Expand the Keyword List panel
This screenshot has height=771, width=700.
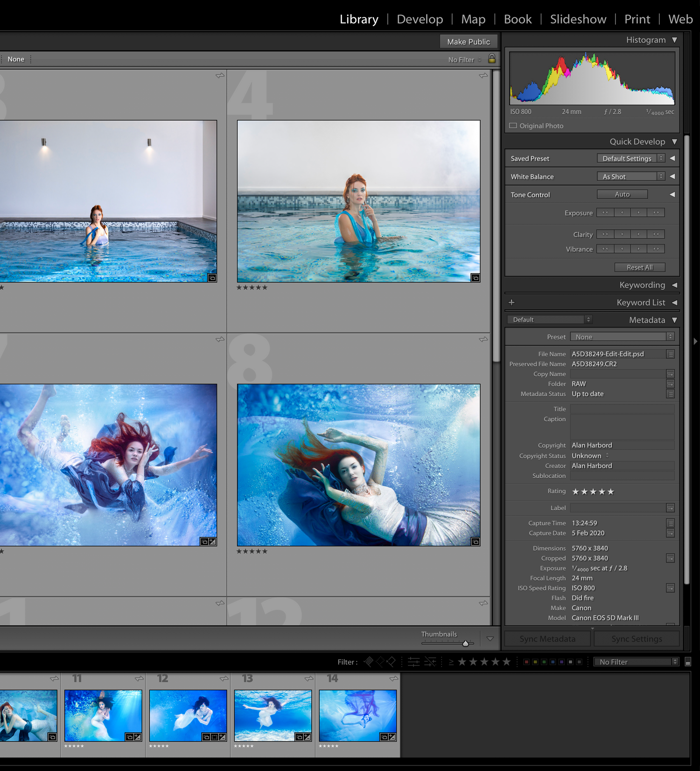674,303
